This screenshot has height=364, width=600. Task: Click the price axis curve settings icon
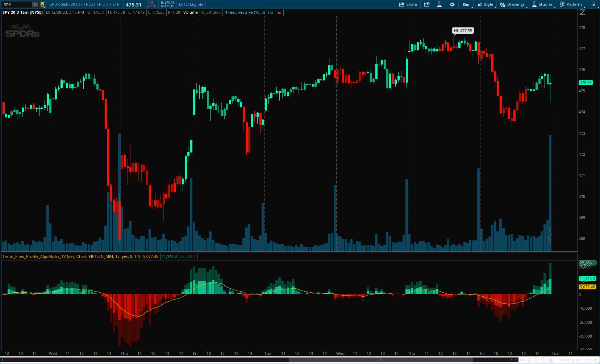[582, 12]
